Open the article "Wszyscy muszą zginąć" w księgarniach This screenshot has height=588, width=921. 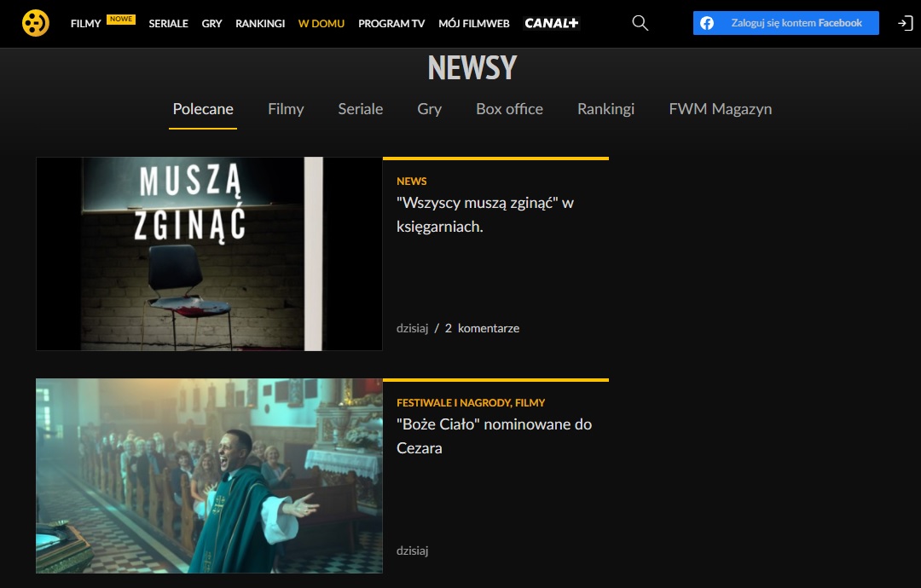click(484, 214)
